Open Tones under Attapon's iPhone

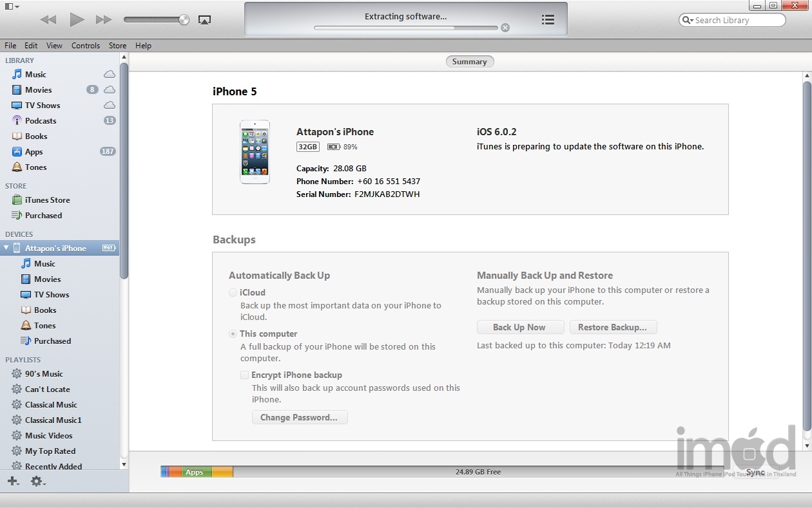pyautogui.click(x=44, y=325)
